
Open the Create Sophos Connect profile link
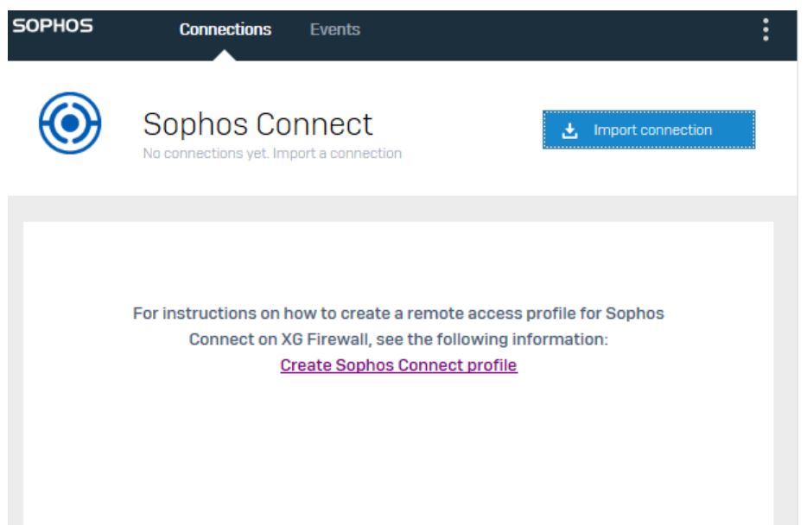click(x=398, y=364)
